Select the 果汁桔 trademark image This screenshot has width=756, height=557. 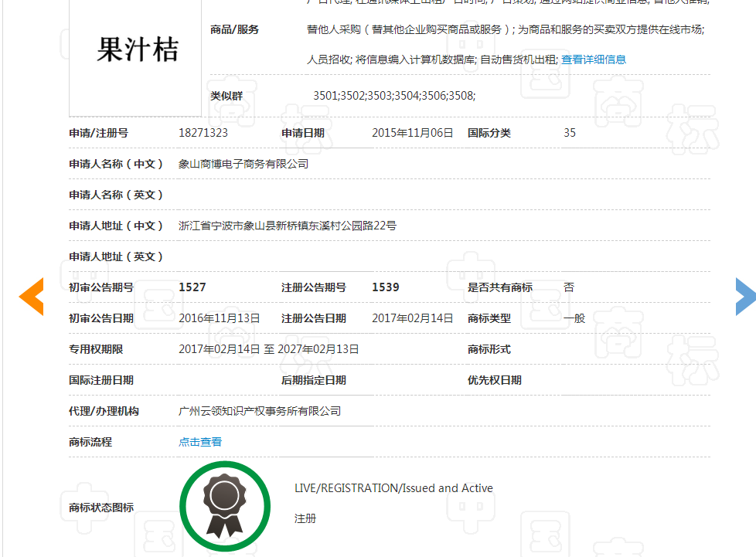[135, 48]
